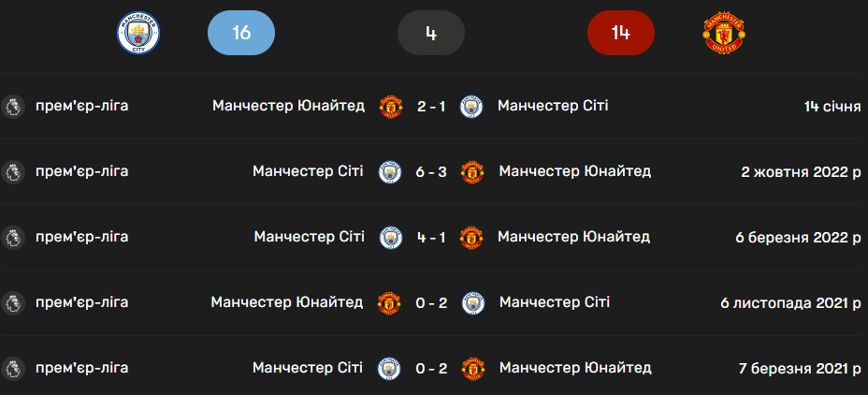Click the date 2 жовтня 2022 р
This screenshot has width=868, height=395.
pyautogui.click(x=801, y=171)
